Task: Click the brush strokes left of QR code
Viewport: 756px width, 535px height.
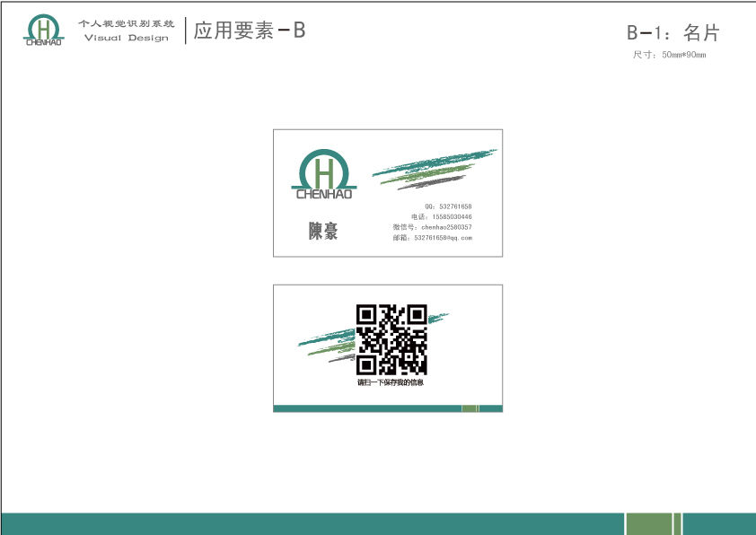Action: (x=327, y=346)
